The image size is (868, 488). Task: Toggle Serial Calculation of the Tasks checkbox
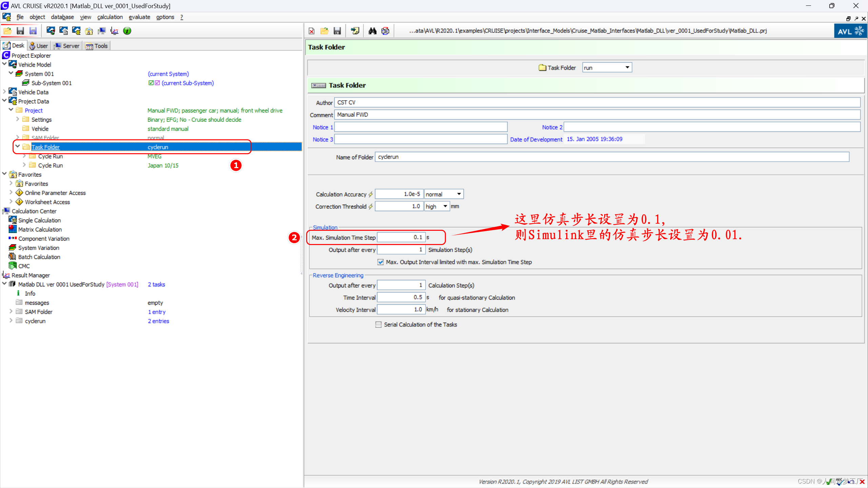point(378,324)
